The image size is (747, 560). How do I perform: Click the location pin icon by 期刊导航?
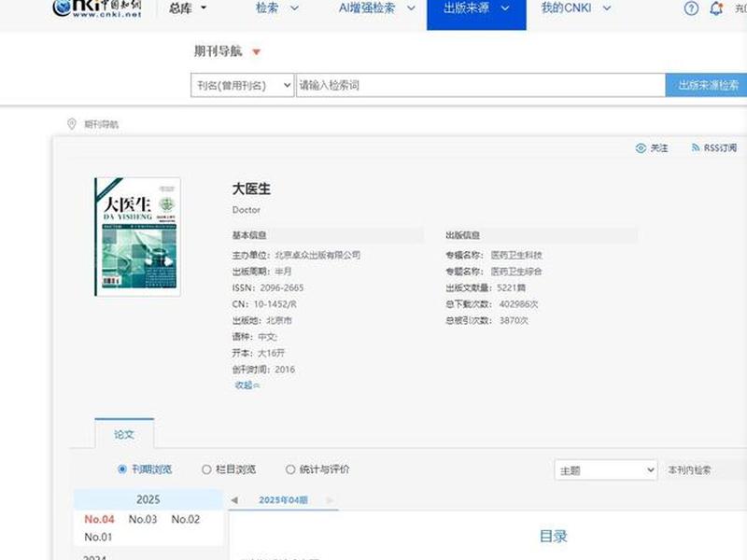pyautogui.click(x=72, y=124)
